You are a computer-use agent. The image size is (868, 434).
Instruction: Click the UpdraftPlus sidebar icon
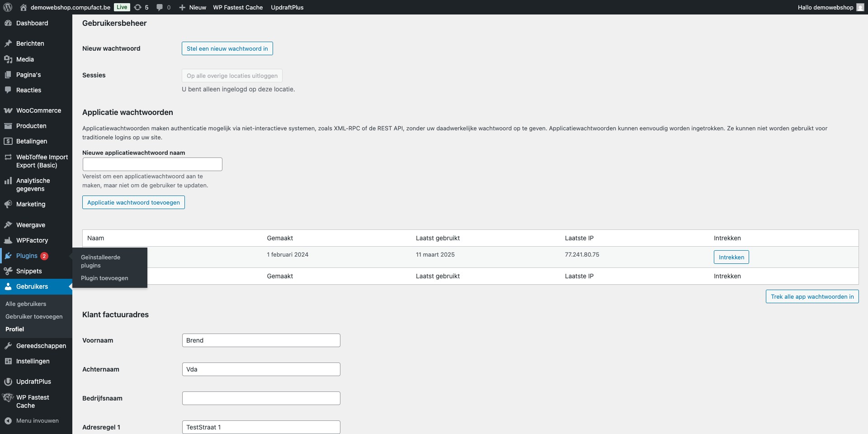pyautogui.click(x=8, y=382)
